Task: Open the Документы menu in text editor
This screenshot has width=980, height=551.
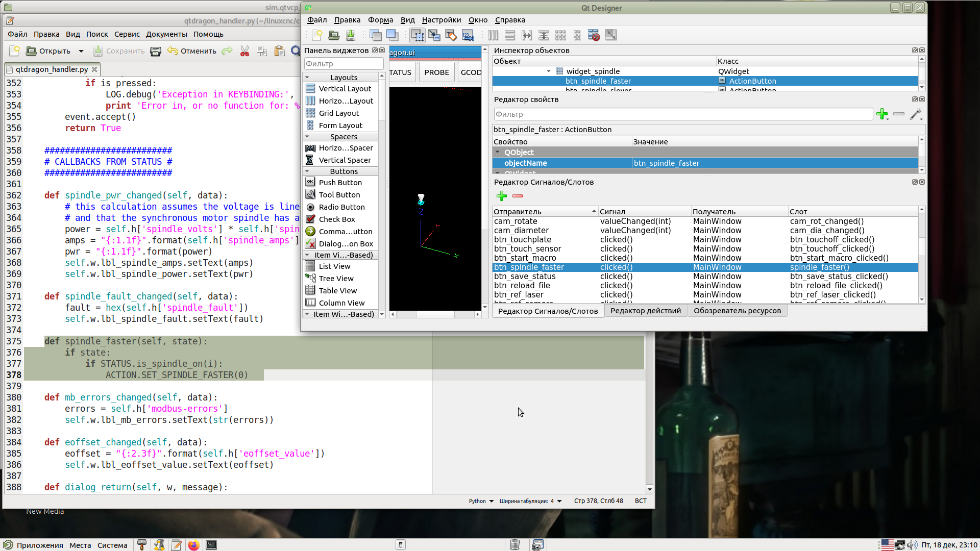Action: pyautogui.click(x=166, y=34)
